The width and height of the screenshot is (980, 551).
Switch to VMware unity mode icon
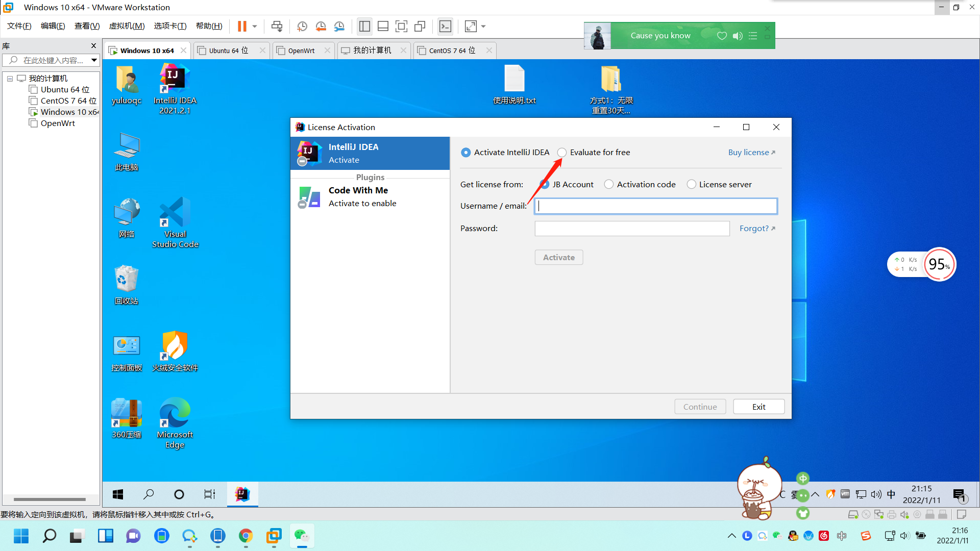tap(420, 26)
